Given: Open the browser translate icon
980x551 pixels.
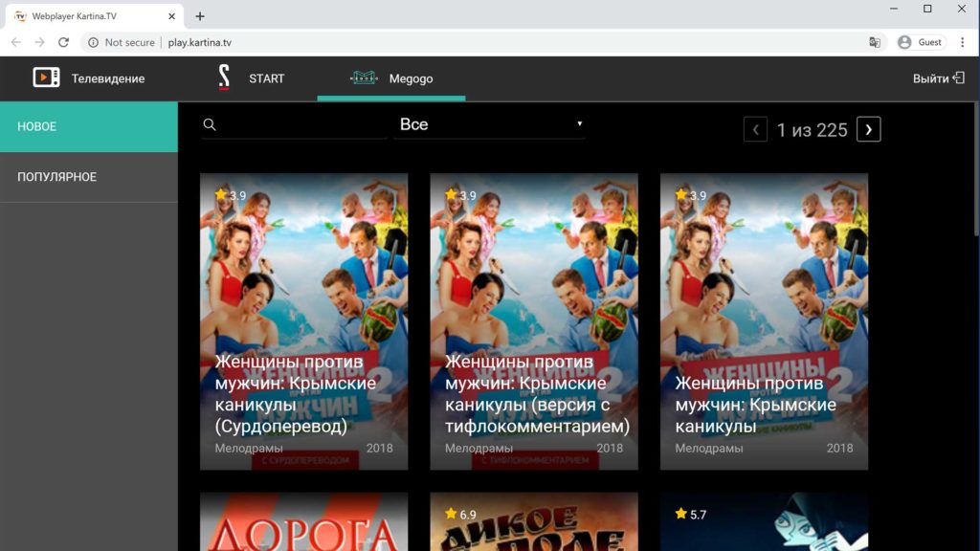Looking at the screenshot, I should (875, 42).
